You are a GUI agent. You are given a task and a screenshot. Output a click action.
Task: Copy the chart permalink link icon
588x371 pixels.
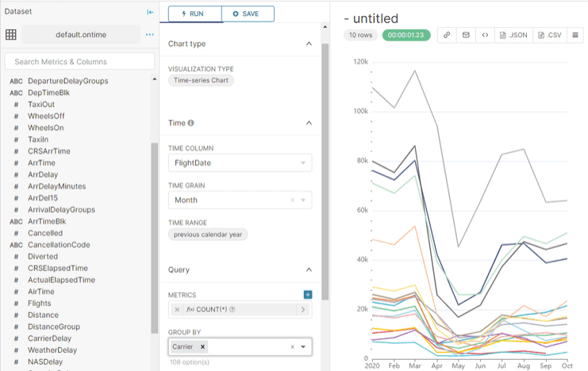tap(447, 35)
